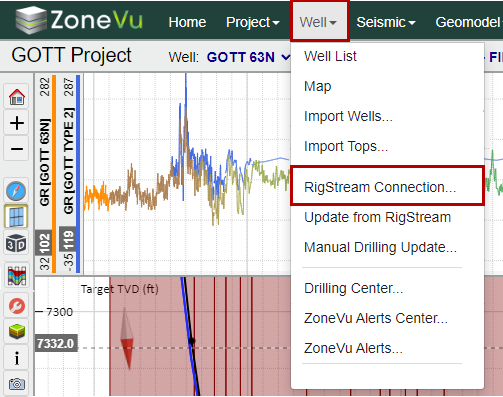This screenshot has height=397, width=503.
Task: Select Import Wells... menu entry
Action: [x=348, y=116]
